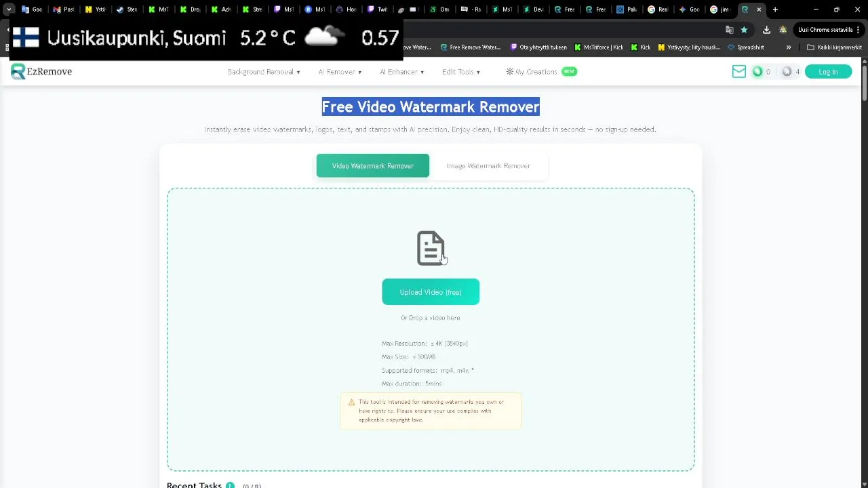Click the Max Resolution 4K text

[425, 344]
